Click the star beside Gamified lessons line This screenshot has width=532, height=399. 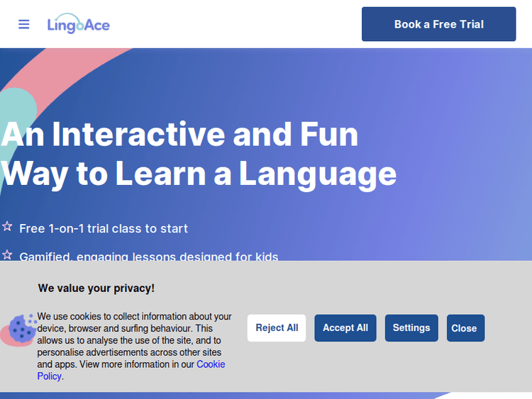pos(7,254)
